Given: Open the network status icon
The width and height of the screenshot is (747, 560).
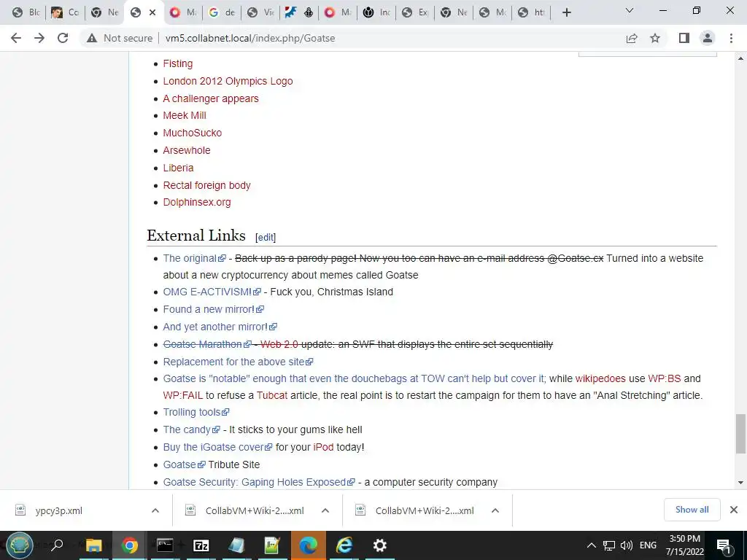Looking at the screenshot, I should 609,545.
